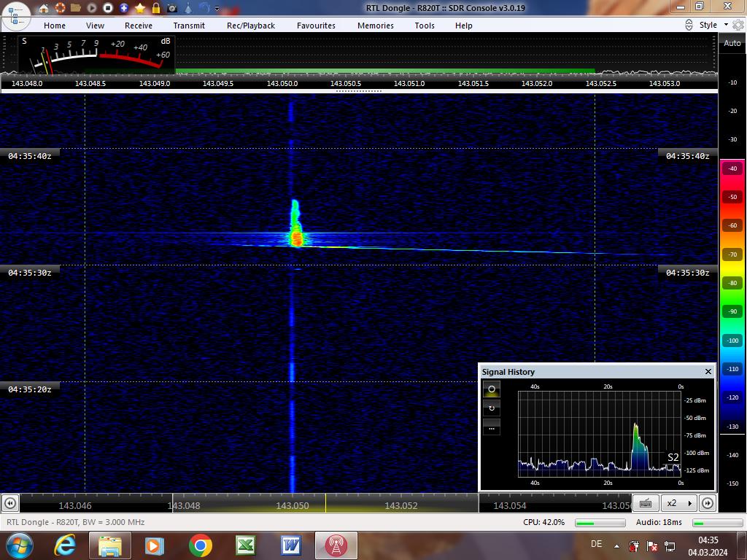Click the refresh arrow button in Signal History

tap(492, 408)
